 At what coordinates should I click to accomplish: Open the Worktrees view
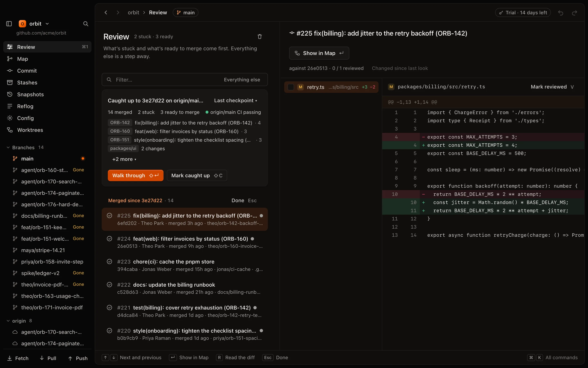pyautogui.click(x=47, y=130)
